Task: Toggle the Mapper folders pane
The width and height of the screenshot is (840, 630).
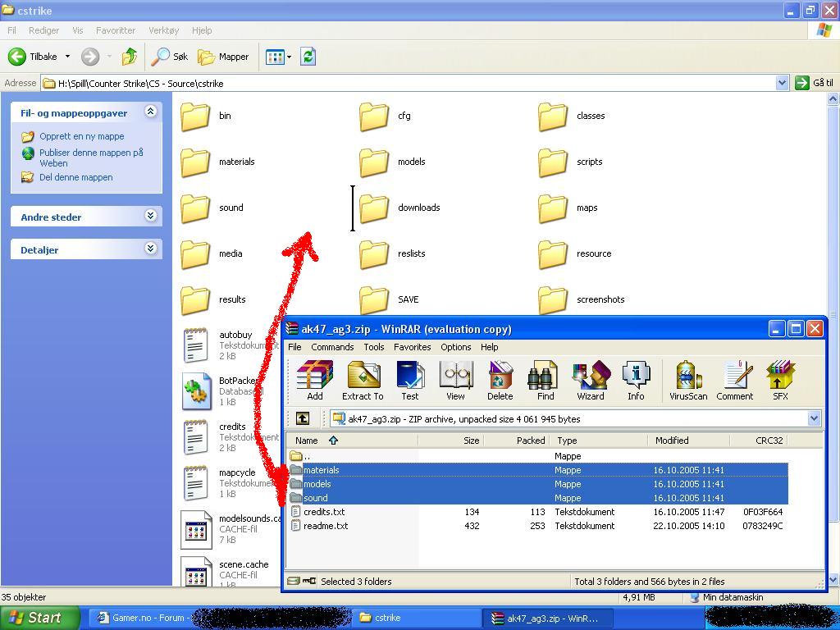Action: pyautogui.click(x=223, y=57)
